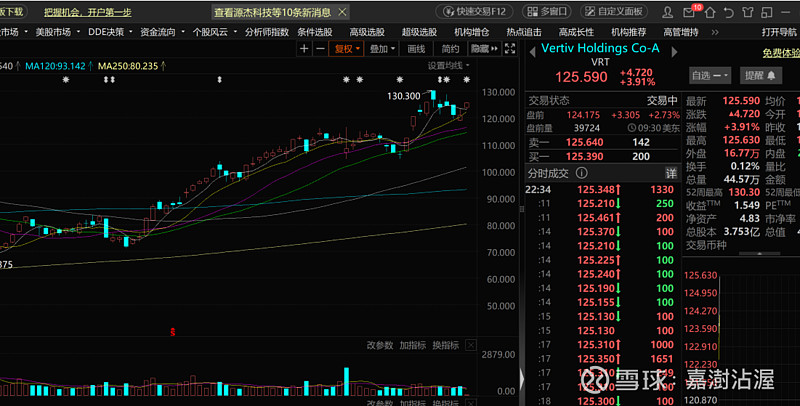Open the message inbox with 10 badge
Image resolution: width=800 pixels, height=406 pixels.
tap(690, 12)
